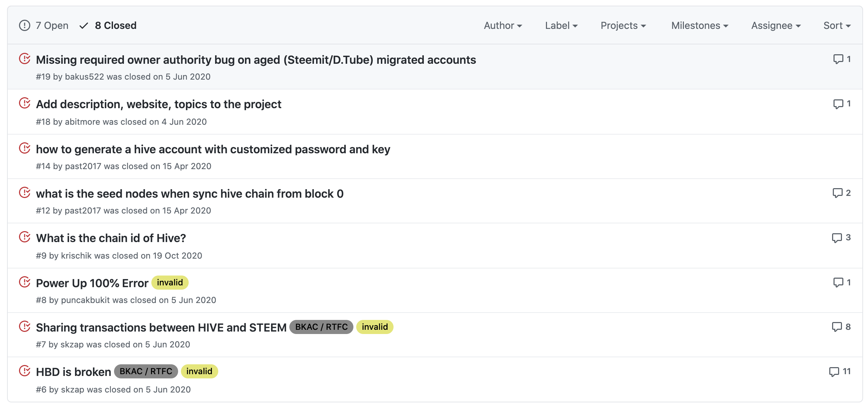Click author name bakus522 on issue #19

pos(84,77)
